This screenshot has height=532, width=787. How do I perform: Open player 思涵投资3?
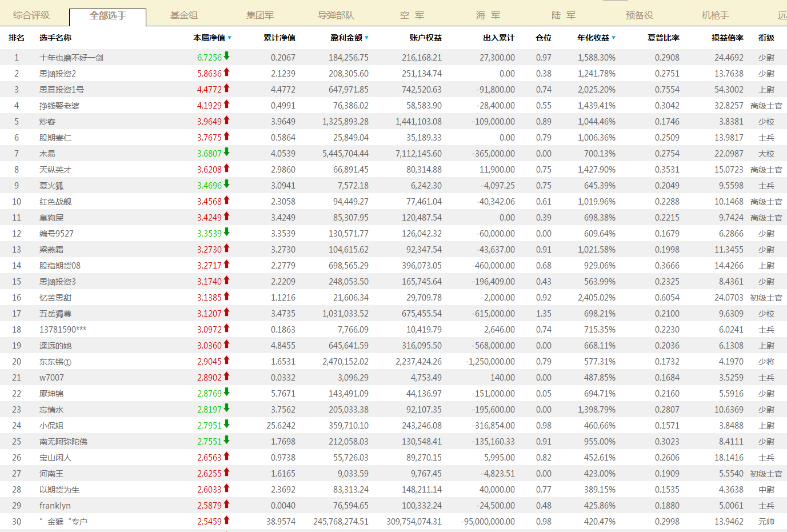(x=58, y=282)
